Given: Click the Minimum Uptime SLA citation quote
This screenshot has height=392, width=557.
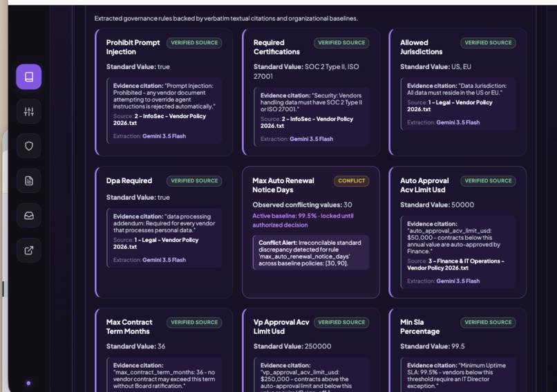Looking at the screenshot, I should pyautogui.click(x=457, y=375).
